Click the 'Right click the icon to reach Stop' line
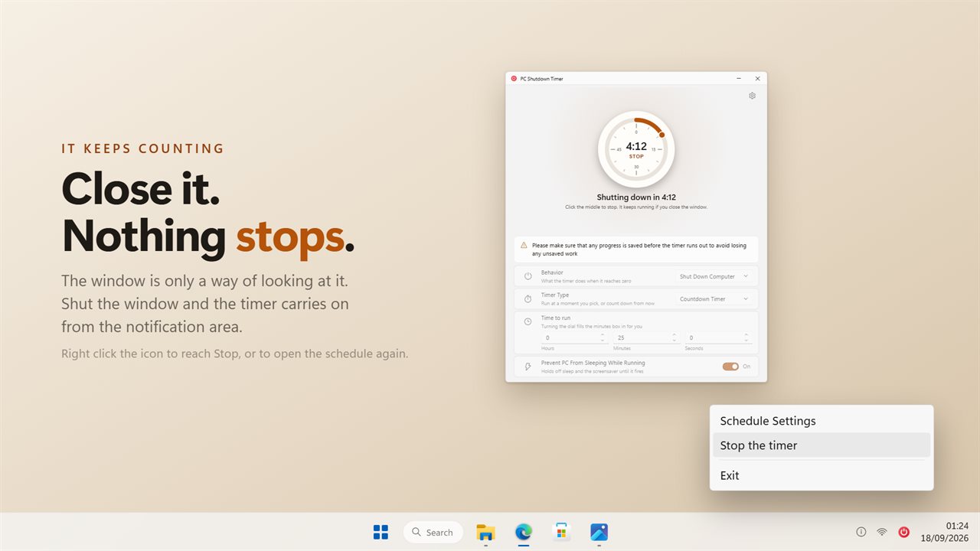This screenshot has height=551, width=980. (x=235, y=354)
